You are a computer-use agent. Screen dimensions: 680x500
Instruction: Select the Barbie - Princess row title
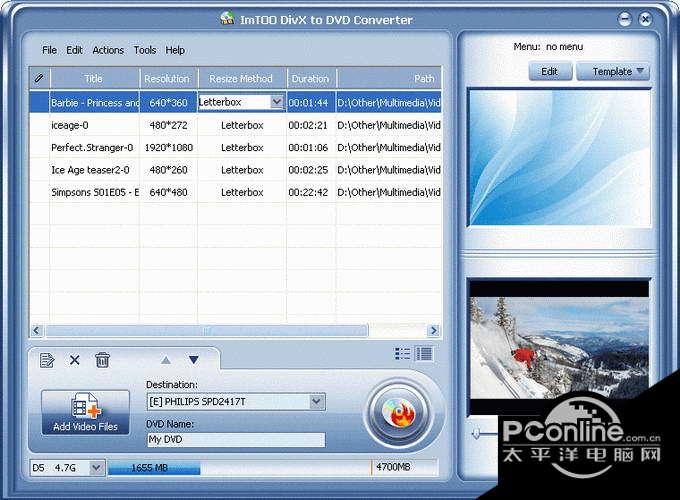click(x=95, y=103)
